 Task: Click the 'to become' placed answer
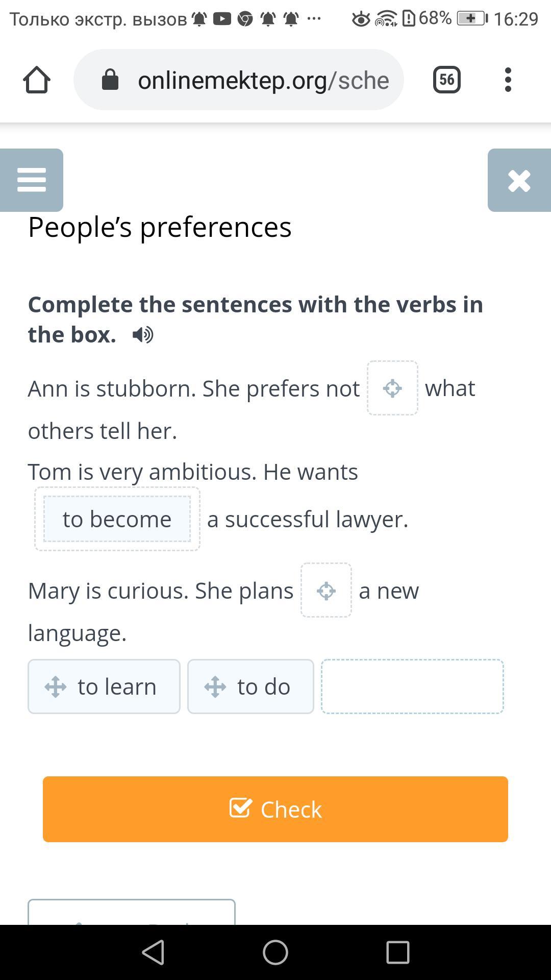coord(117,519)
